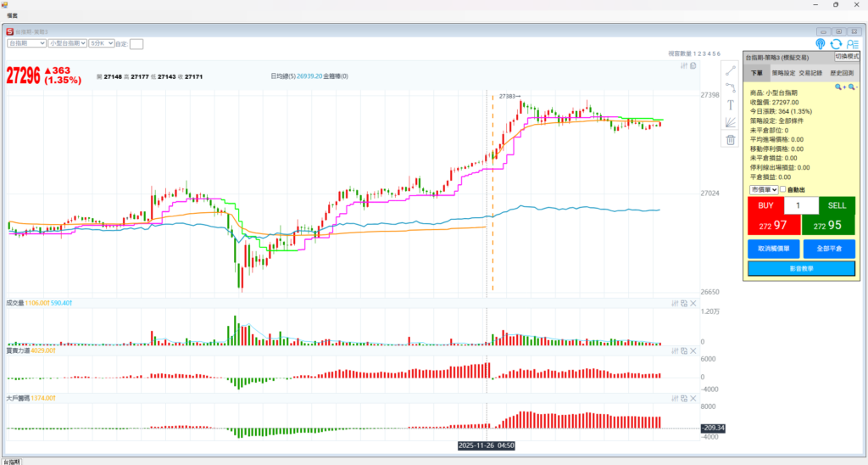
Task: Click the 切換模式 mode switch button
Action: pos(846,56)
